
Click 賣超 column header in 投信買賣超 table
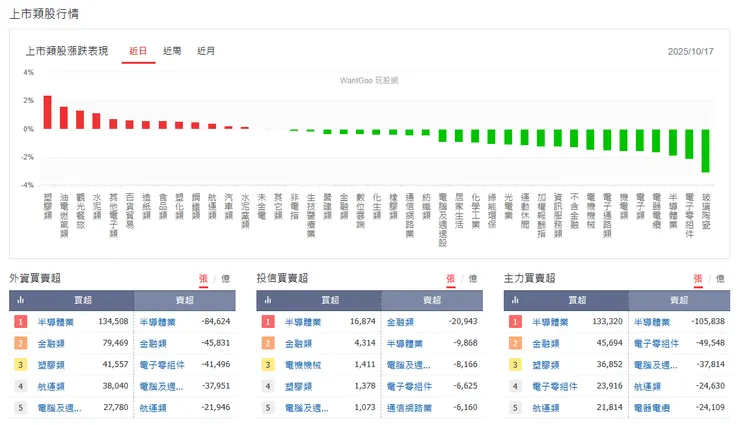tap(432, 300)
